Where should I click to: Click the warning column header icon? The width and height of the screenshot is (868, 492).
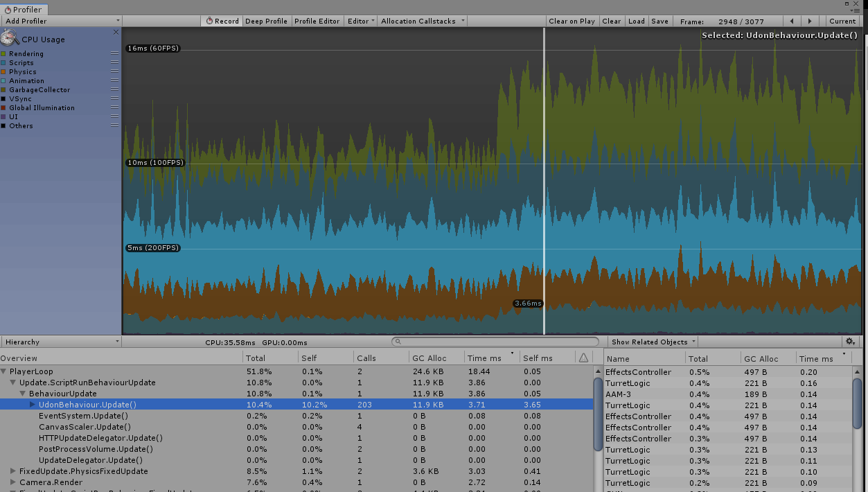583,358
